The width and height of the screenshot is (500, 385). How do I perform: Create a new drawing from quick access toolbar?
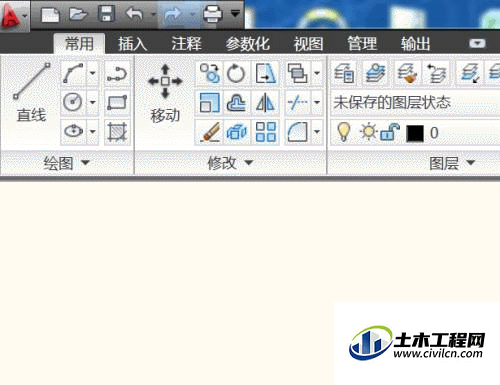pos(50,15)
